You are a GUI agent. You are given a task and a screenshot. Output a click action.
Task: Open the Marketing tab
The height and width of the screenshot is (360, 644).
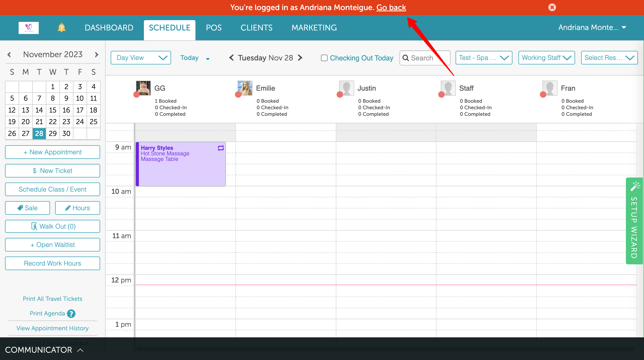314,28
